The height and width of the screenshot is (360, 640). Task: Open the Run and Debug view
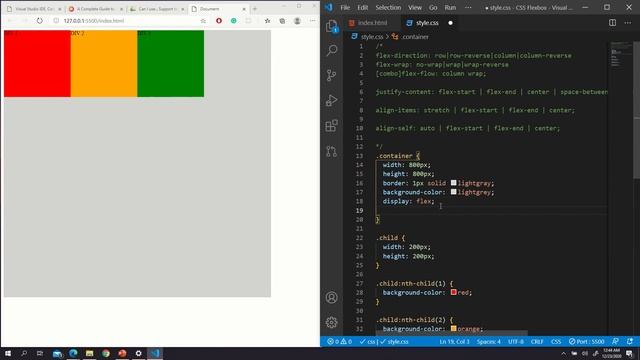click(331, 100)
